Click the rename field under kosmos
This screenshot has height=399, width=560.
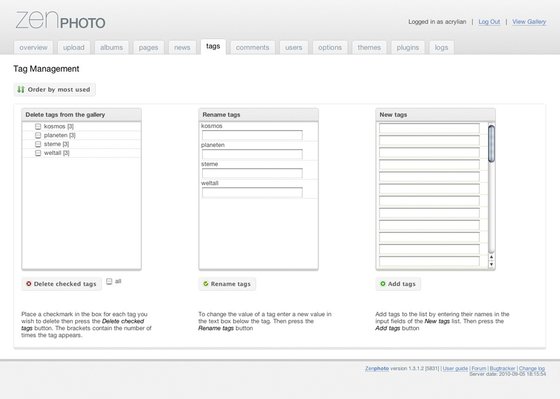click(252, 135)
